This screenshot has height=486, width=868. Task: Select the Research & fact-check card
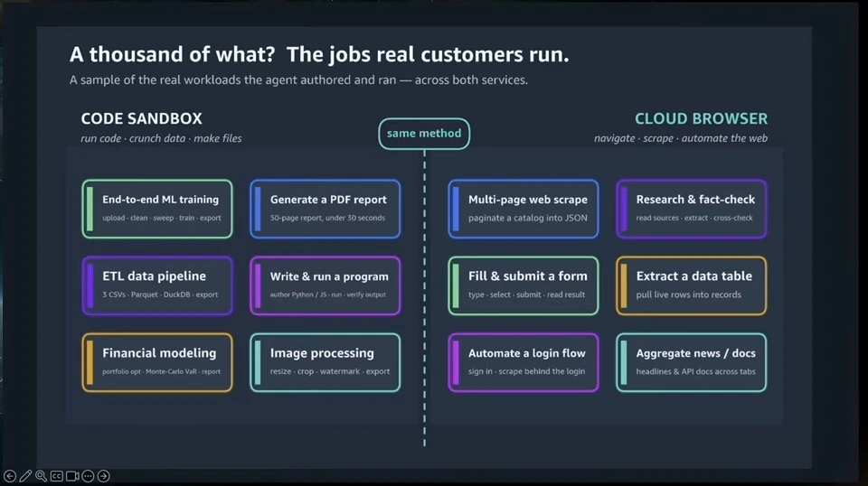692,209
